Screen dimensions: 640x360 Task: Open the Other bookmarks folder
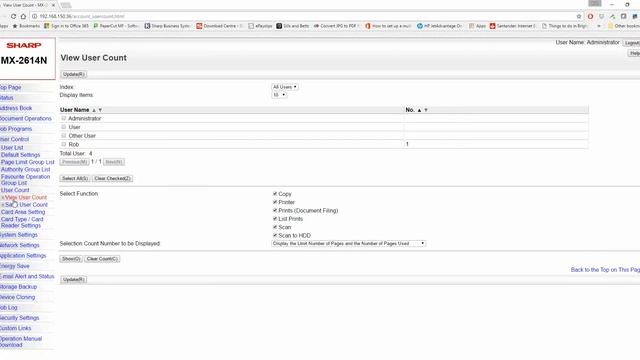click(624, 26)
